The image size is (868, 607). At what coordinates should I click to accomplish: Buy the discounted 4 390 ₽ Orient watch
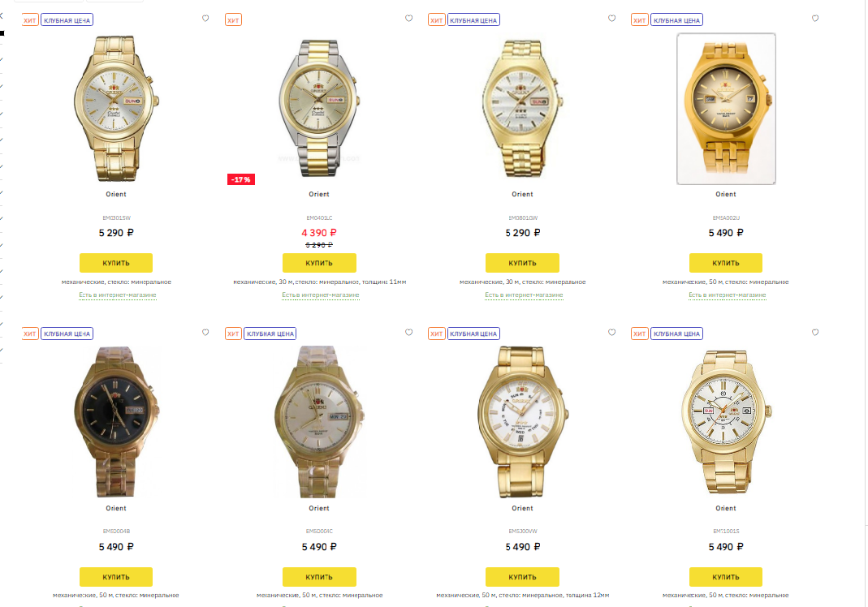tap(319, 263)
